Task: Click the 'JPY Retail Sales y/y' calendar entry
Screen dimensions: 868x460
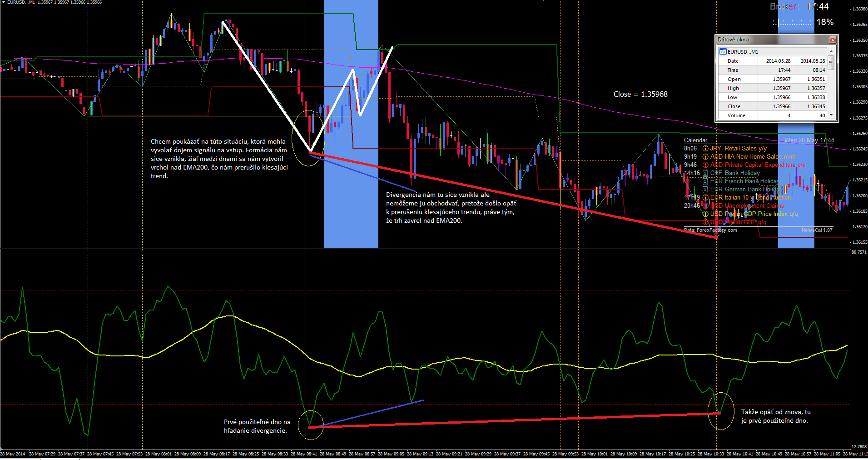Action: click(739, 149)
